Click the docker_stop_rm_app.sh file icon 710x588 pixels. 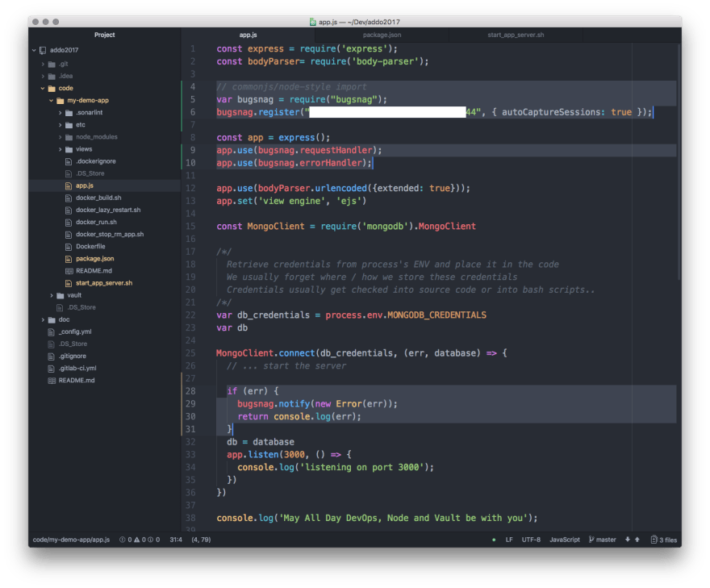point(69,235)
